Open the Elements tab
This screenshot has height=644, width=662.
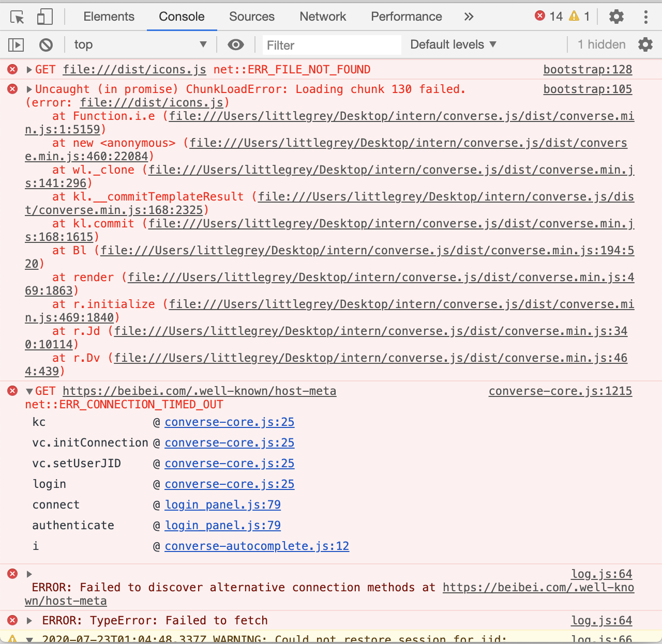pyautogui.click(x=109, y=17)
